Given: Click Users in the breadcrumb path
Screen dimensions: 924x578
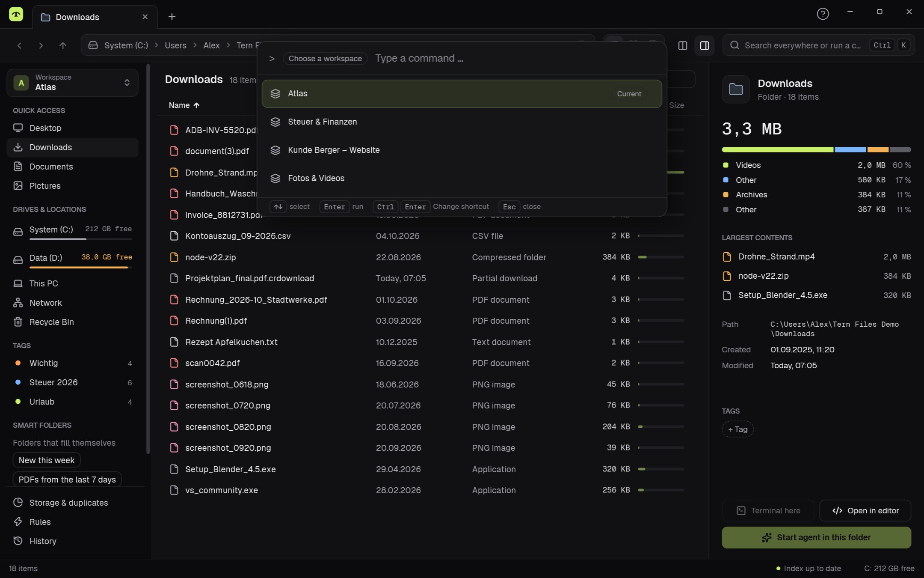Looking at the screenshot, I should [x=175, y=45].
